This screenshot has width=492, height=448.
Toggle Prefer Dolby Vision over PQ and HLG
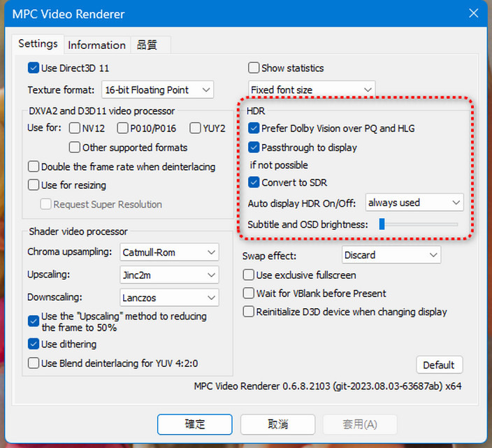pos(254,128)
